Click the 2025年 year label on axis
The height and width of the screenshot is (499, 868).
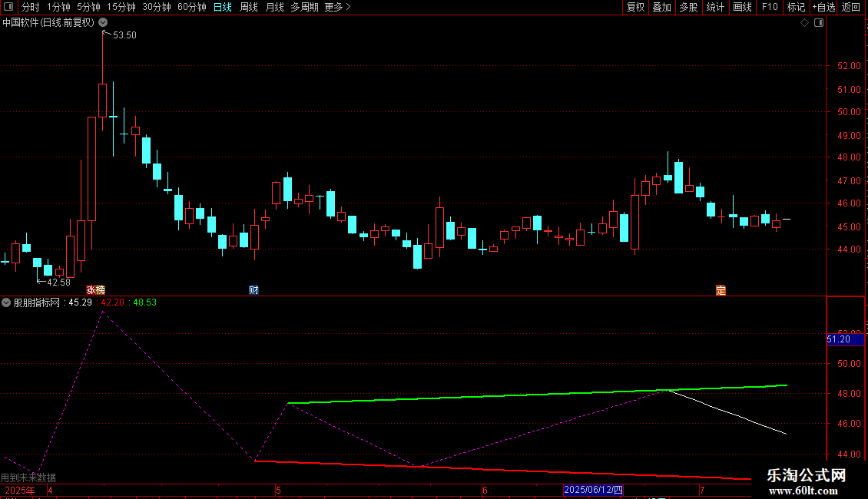[20, 490]
